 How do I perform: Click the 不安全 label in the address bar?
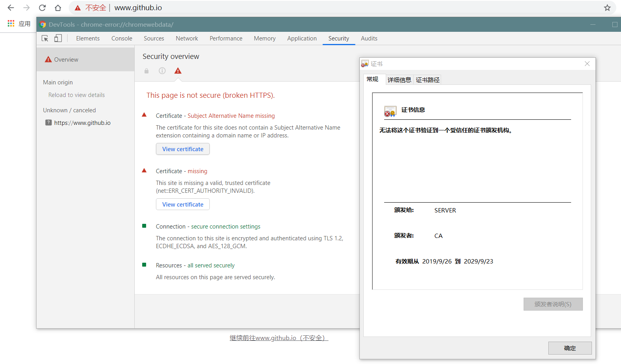click(96, 8)
